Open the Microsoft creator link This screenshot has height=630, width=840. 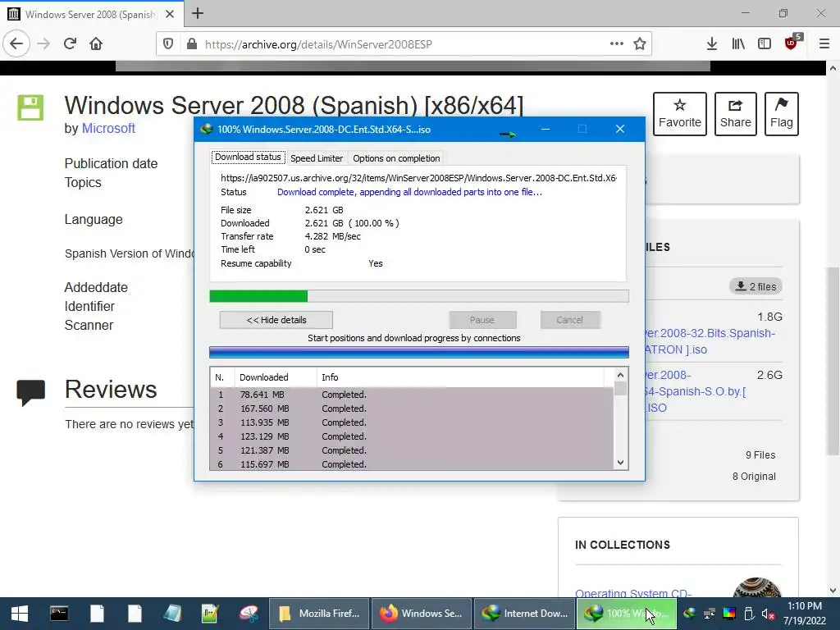(108, 129)
